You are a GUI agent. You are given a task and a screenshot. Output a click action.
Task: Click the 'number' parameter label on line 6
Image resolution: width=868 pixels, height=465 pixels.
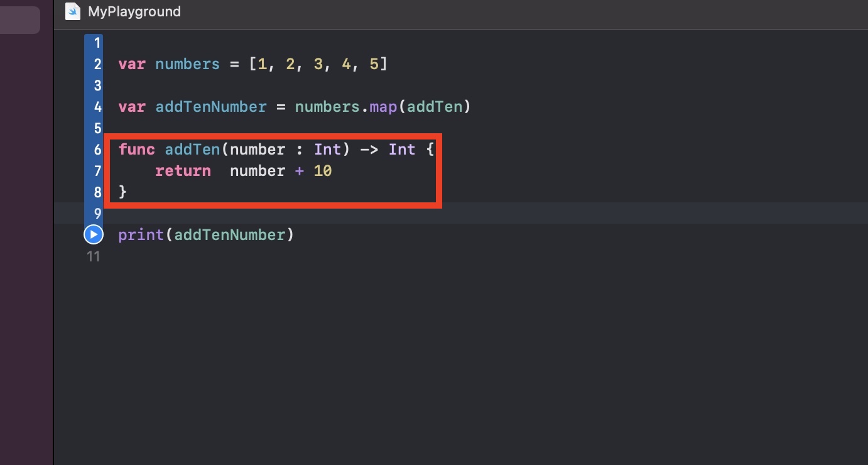[x=258, y=150]
